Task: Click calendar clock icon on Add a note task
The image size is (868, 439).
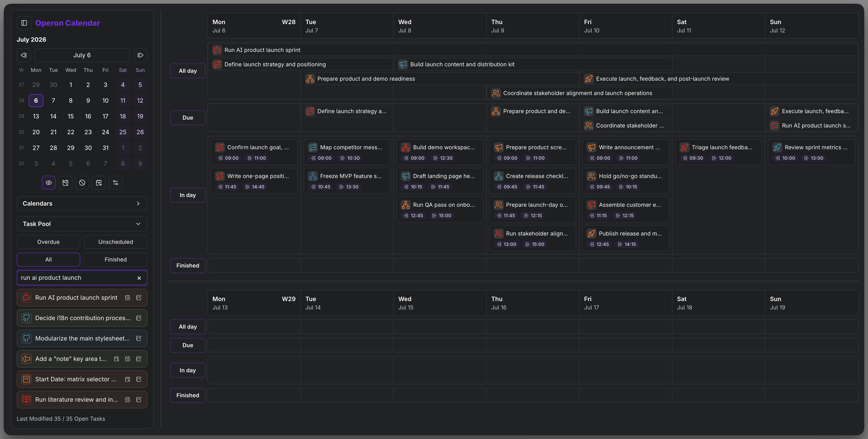Action: 128,359
